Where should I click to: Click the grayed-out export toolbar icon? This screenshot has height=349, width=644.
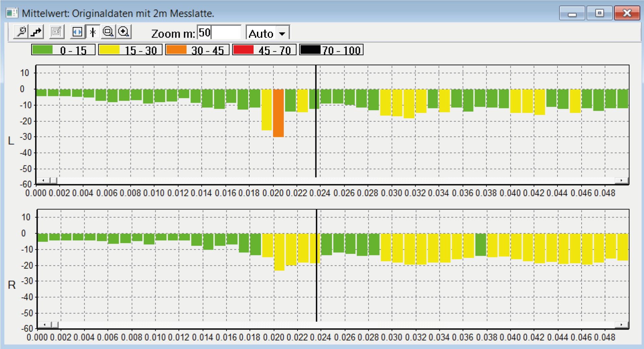pos(56,32)
